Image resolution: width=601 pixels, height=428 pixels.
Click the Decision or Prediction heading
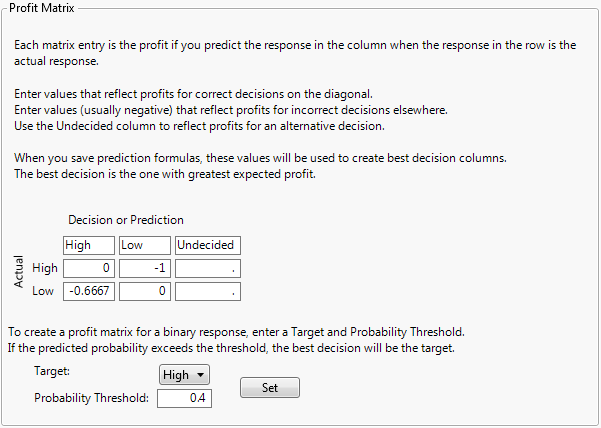(125, 220)
